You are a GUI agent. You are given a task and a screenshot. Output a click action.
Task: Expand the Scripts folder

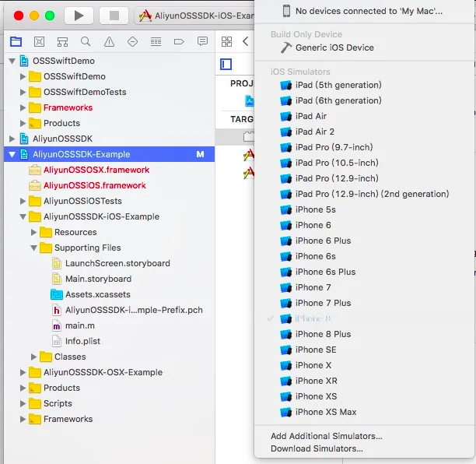point(23,403)
